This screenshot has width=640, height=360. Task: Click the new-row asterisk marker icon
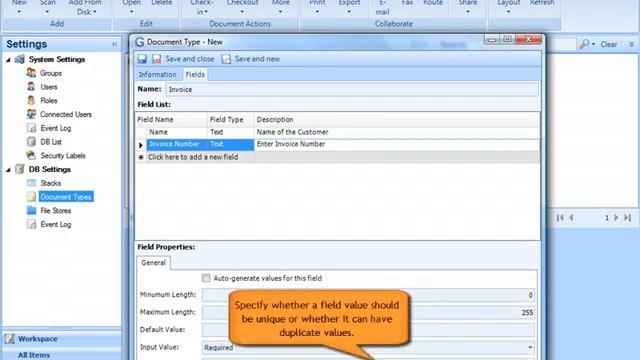[x=141, y=157]
